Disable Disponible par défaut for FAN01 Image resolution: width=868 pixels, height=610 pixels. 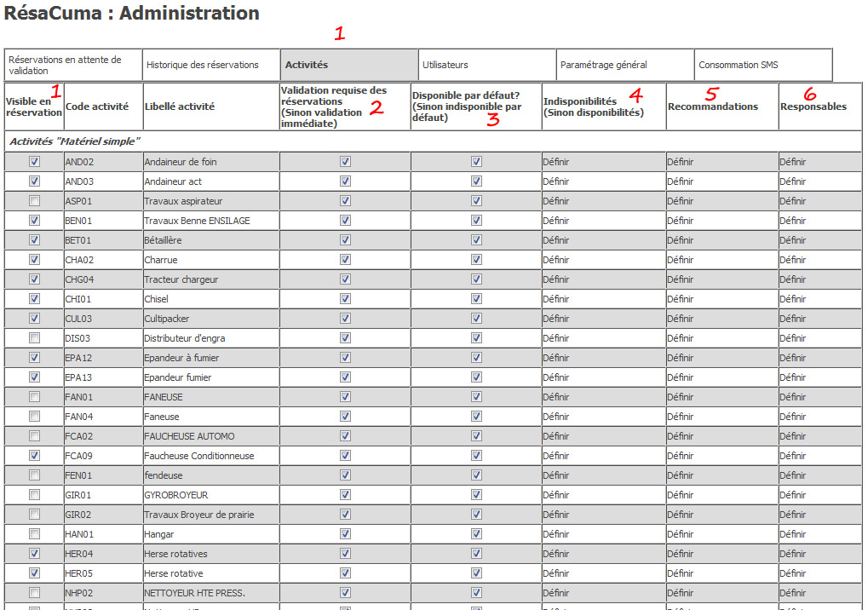[476, 397]
